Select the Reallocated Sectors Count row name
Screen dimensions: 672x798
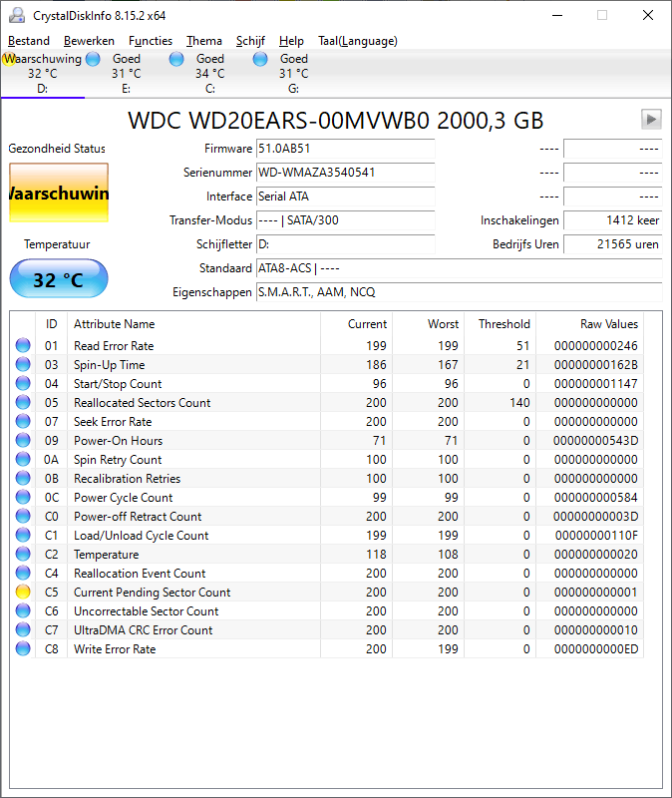(x=143, y=403)
